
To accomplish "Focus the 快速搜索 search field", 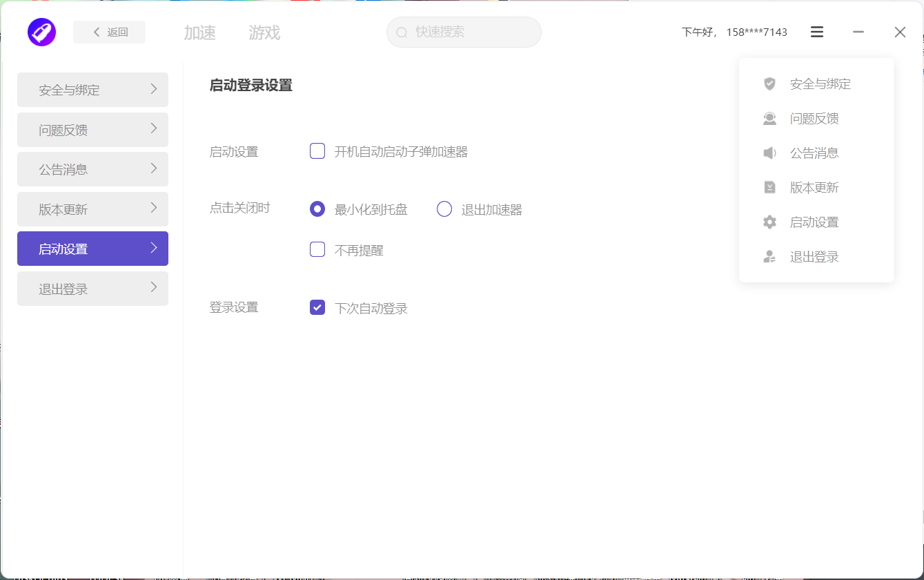I will tap(464, 32).
